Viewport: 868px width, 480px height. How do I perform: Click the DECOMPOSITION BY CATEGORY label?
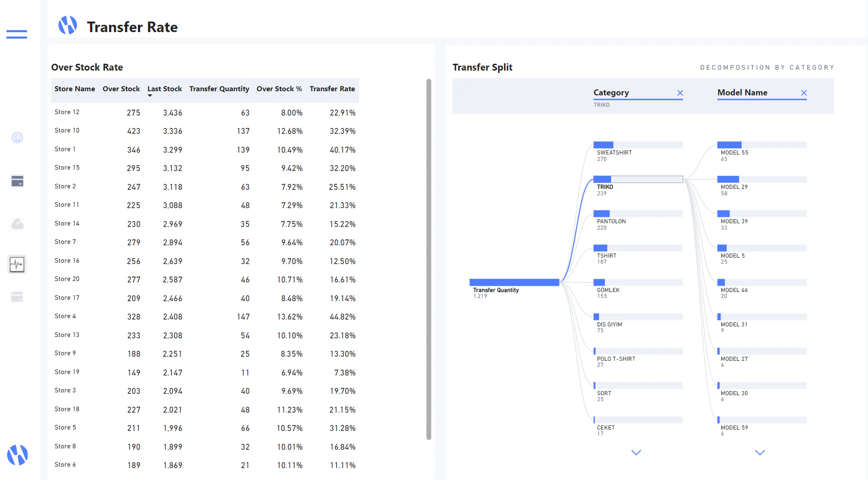767,67
